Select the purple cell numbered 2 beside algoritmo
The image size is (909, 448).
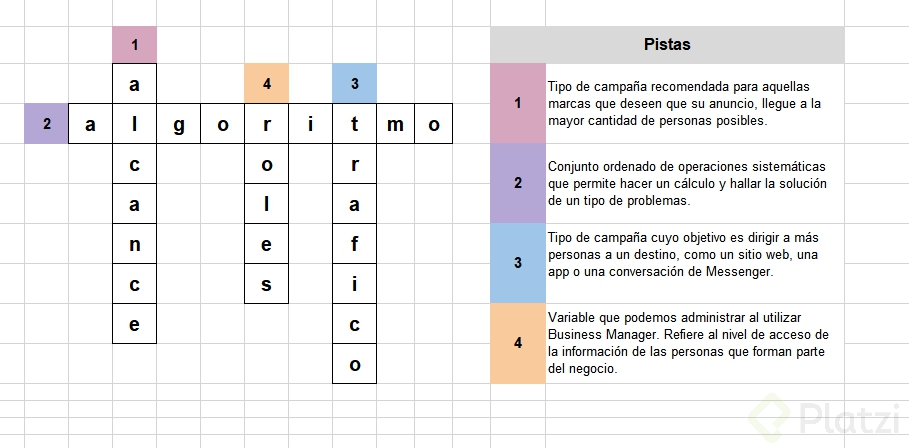click(x=46, y=123)
